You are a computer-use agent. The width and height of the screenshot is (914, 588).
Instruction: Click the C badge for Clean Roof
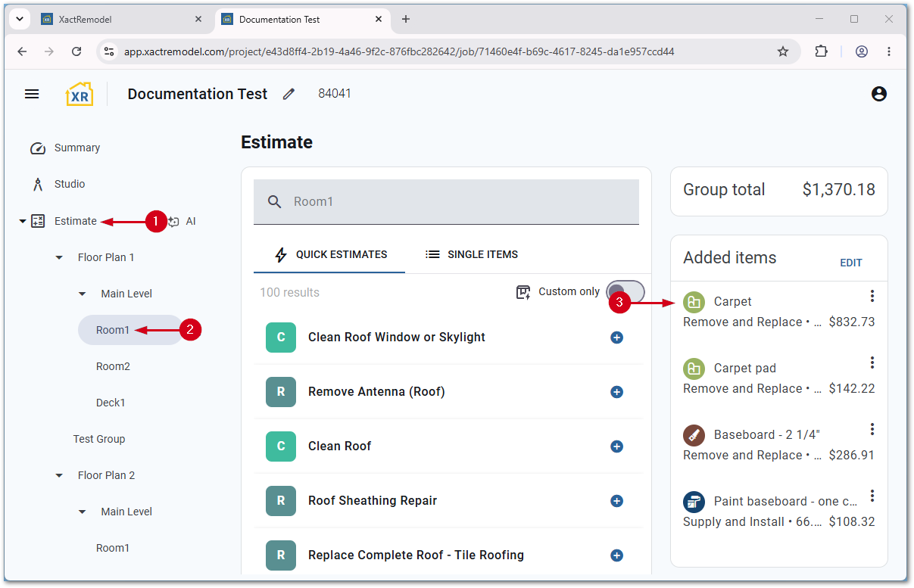pos(281,446)
